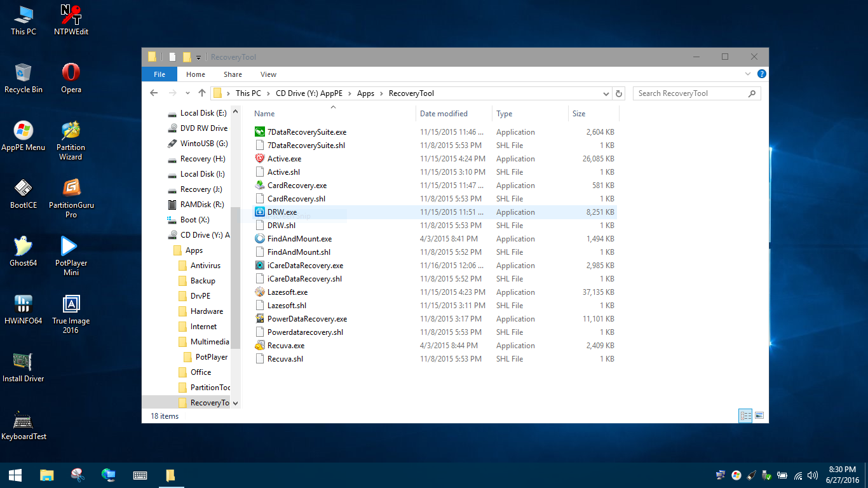Click the Explorer help question mark icon
Image resolution: width=868 pixels, height=488 pixels.
(x=762, y=74)
